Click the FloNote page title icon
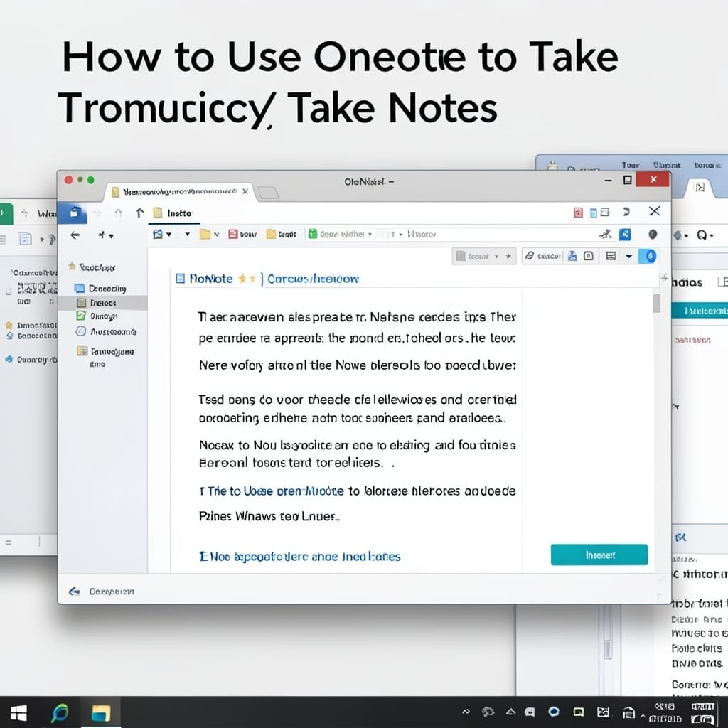The width and height of the screenshot is (728, 728). pyautogui.click(x=180, y=279)
